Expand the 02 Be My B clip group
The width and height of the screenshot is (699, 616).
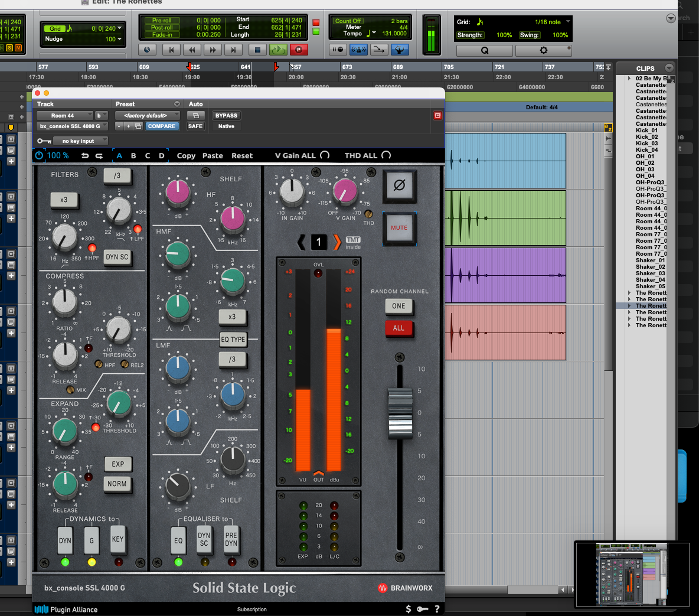pos(629,79)
